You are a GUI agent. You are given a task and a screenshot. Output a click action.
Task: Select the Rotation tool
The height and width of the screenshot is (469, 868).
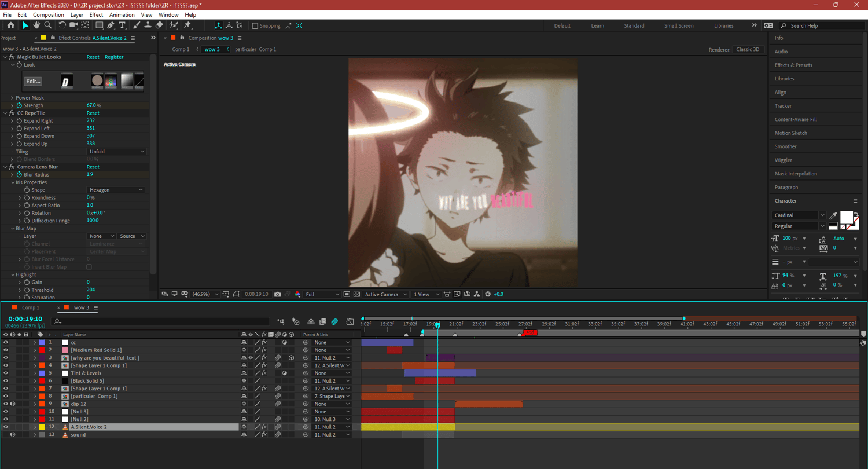62,25
